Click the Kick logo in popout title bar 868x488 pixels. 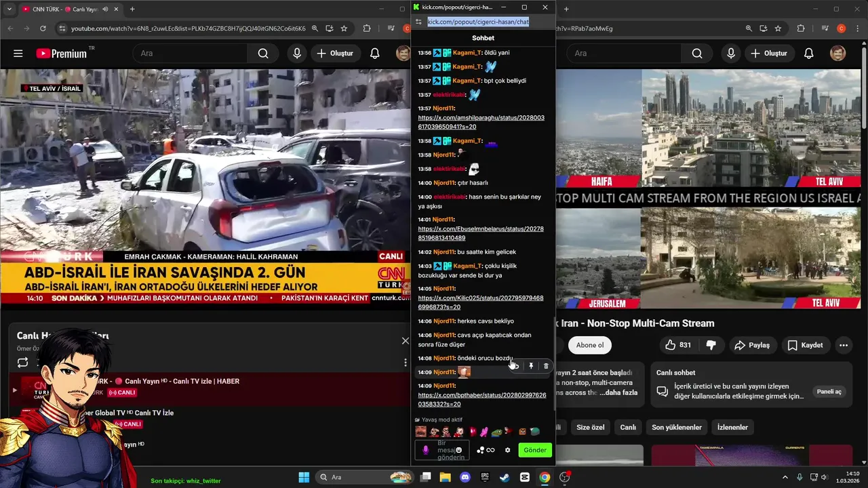416,7
